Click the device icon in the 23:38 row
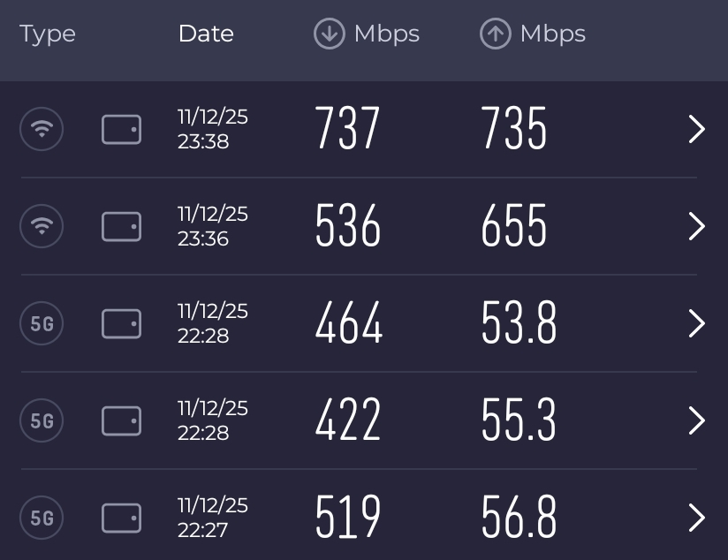Image resolution: width=728 pixels, height=560 pixels. [121, 130]
